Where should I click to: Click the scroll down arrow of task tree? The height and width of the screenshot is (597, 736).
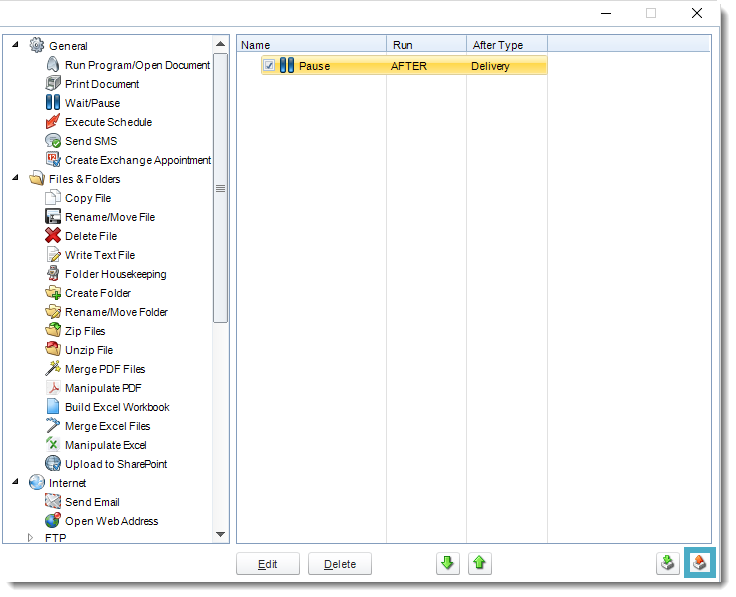[220, 535]
